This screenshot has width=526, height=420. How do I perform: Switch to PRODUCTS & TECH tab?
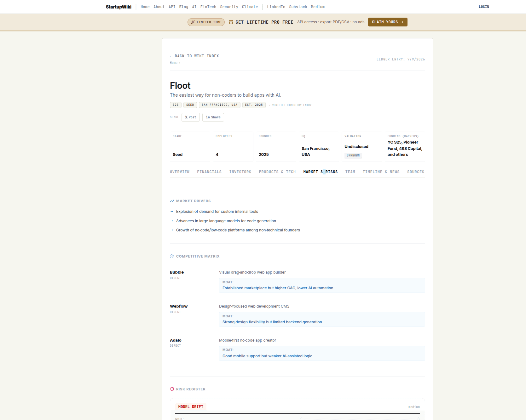tap(277, 172)
